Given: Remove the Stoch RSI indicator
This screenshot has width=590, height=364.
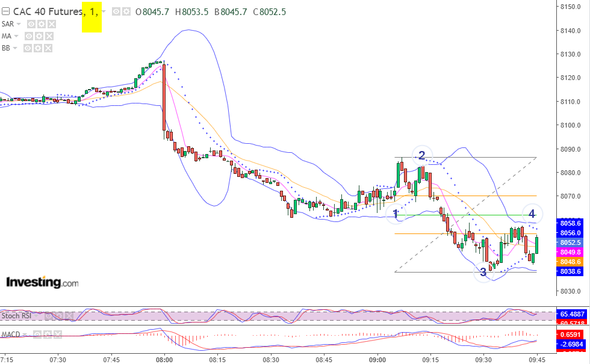Looking at the screenshot, I should click(x=69, y=316).
